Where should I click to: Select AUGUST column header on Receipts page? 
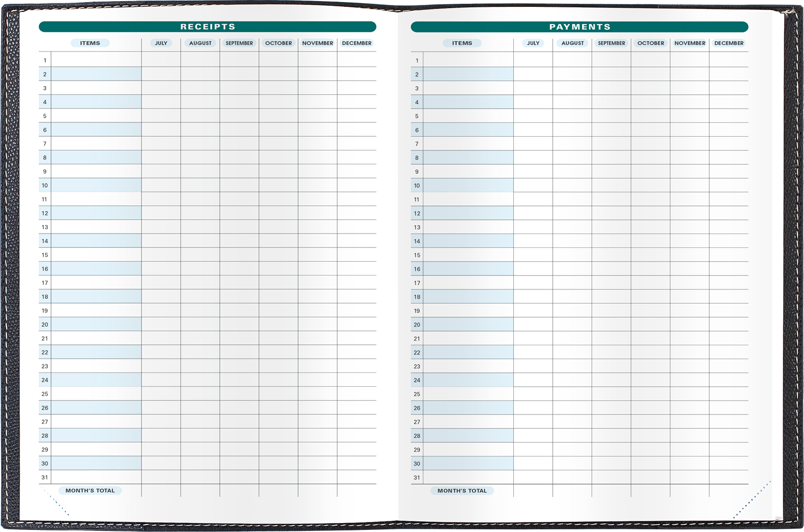coord(200,43)
